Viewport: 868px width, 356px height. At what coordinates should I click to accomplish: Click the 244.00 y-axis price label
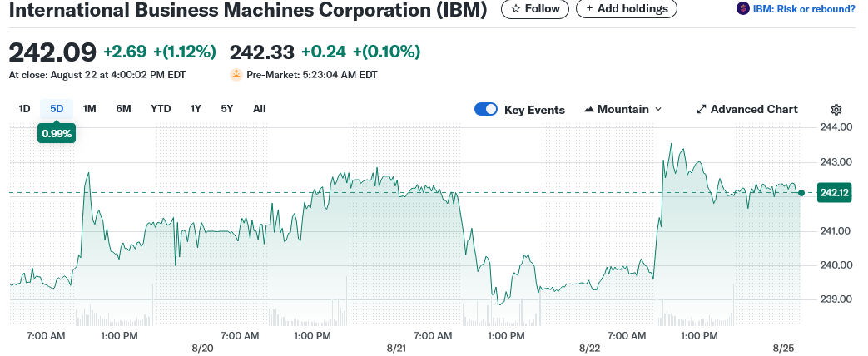(836, 127)
